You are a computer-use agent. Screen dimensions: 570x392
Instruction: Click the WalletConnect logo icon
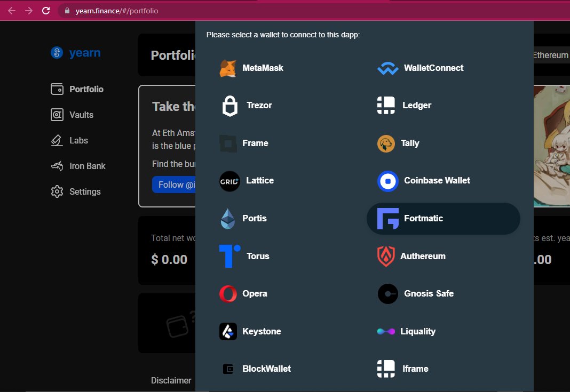point(387,68)
